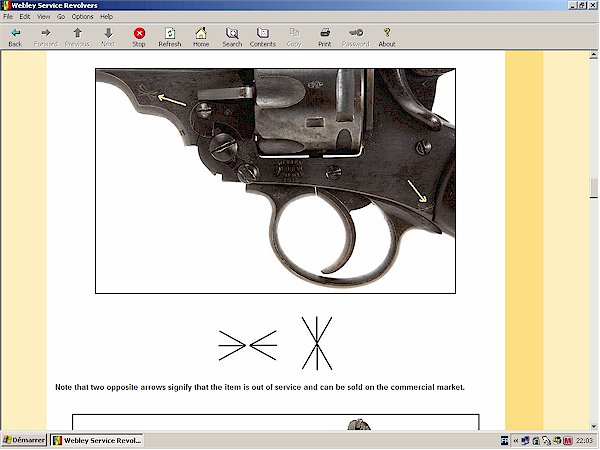The width and height of the screenshot is (600, 450).
Task: Open Search from the toolbar
Action: (232, 37)
